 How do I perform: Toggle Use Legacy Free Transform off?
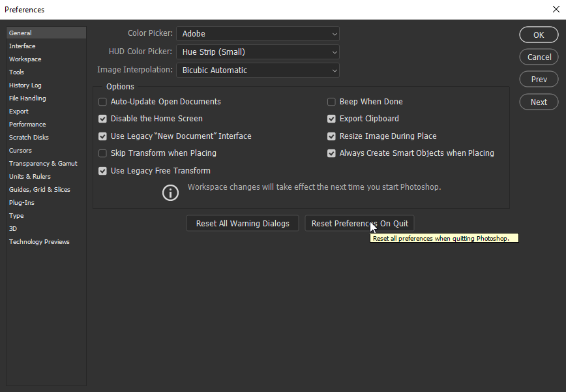[x=102, y=171]
